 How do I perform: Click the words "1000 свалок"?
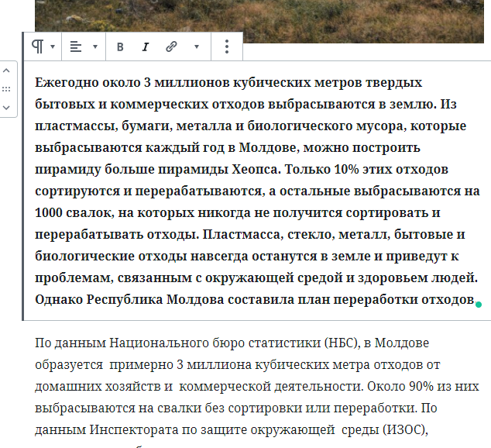(74, 212)
